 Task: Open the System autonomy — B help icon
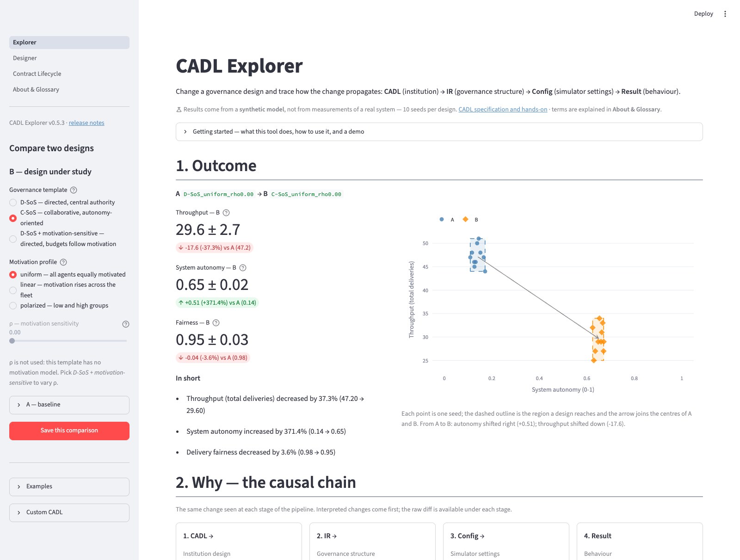pyautogui.click(x=243, y=268)
